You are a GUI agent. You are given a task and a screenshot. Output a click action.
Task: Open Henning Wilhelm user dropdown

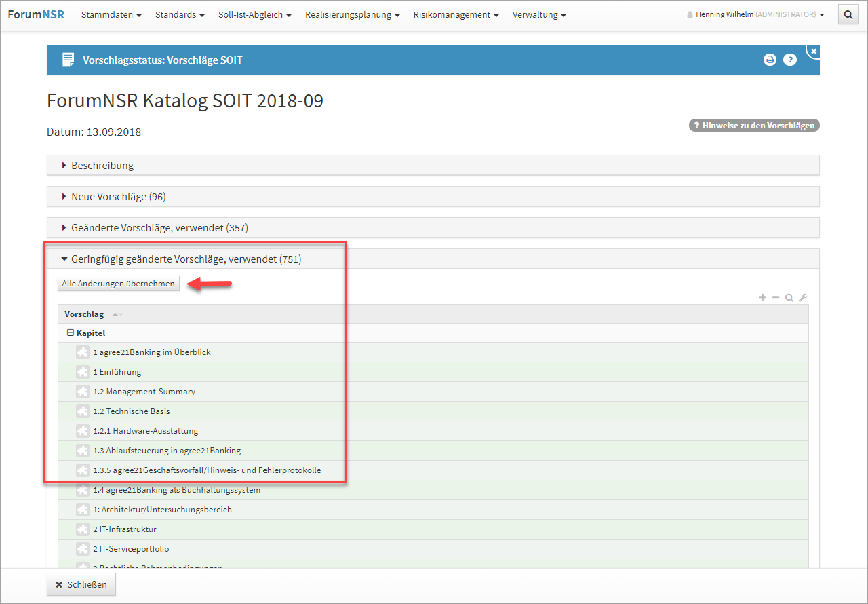pos(755,15)
